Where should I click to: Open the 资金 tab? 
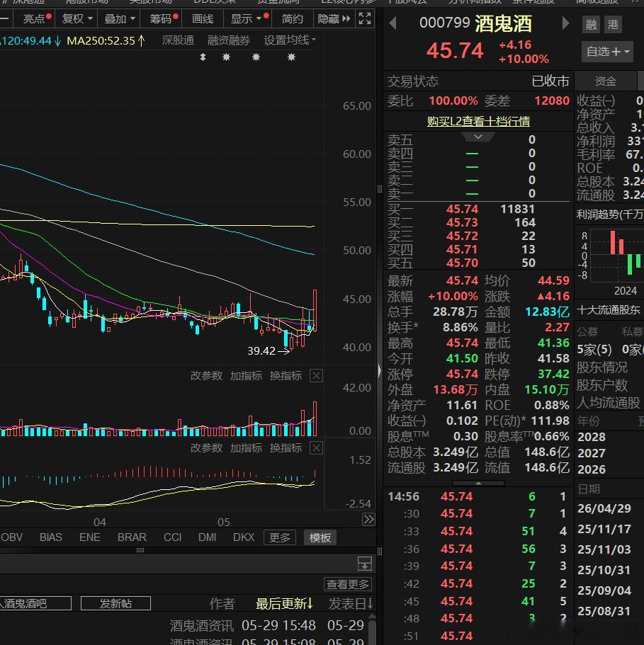[x=605, y=81]
